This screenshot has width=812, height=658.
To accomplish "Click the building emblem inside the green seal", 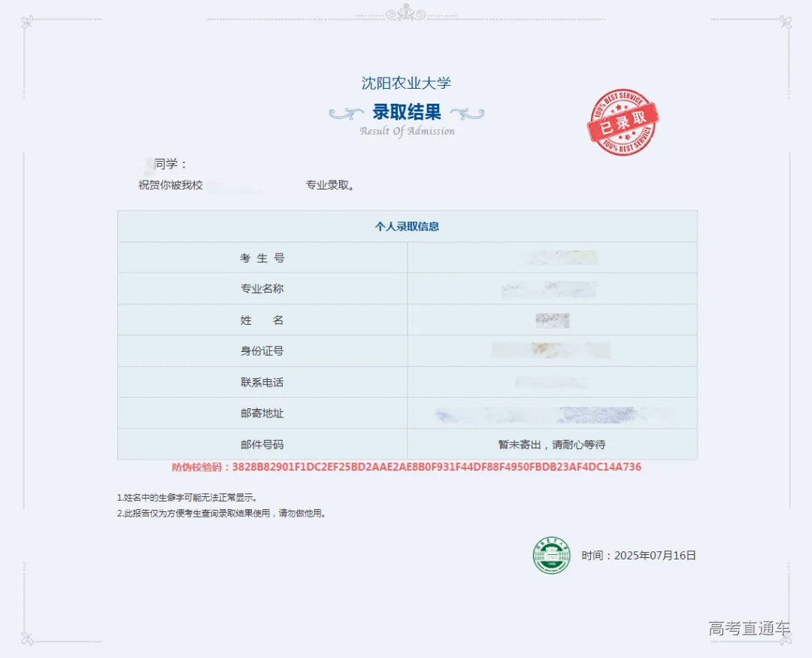I will pyautogui.click(x=551, y=553).
